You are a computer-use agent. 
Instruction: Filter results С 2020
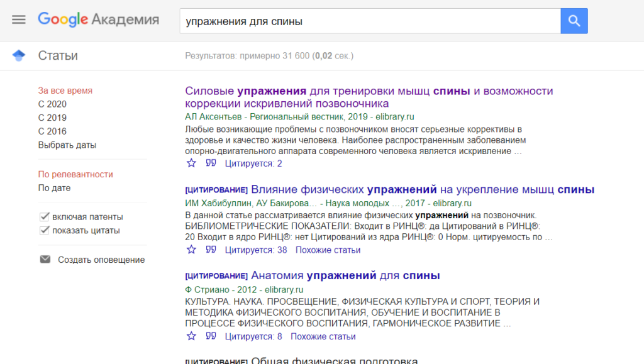point(52,104)
